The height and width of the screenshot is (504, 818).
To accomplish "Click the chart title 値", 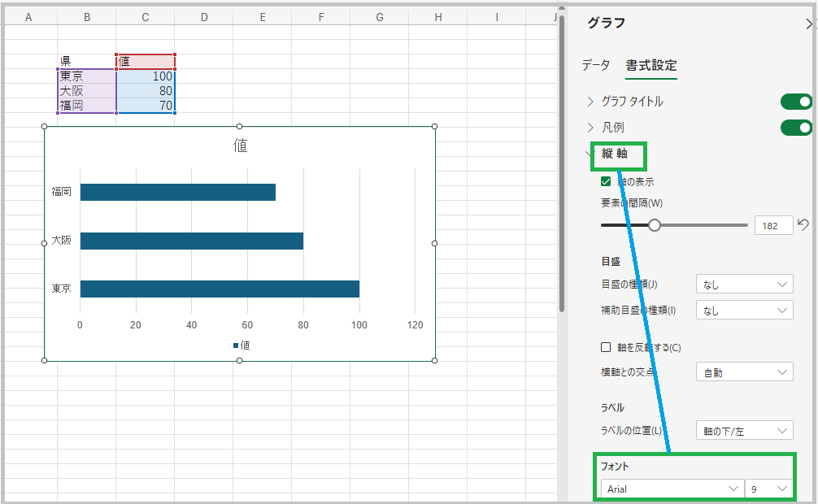I will click(x=240, y=145).
